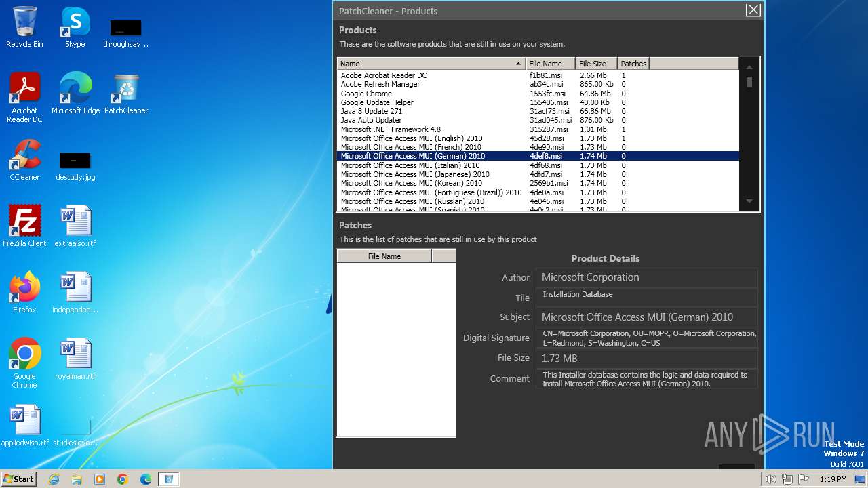Launch Microsoft Edge desktop shortcut
The height and width of the screenshot is (488, 868).
coord(75,94)
